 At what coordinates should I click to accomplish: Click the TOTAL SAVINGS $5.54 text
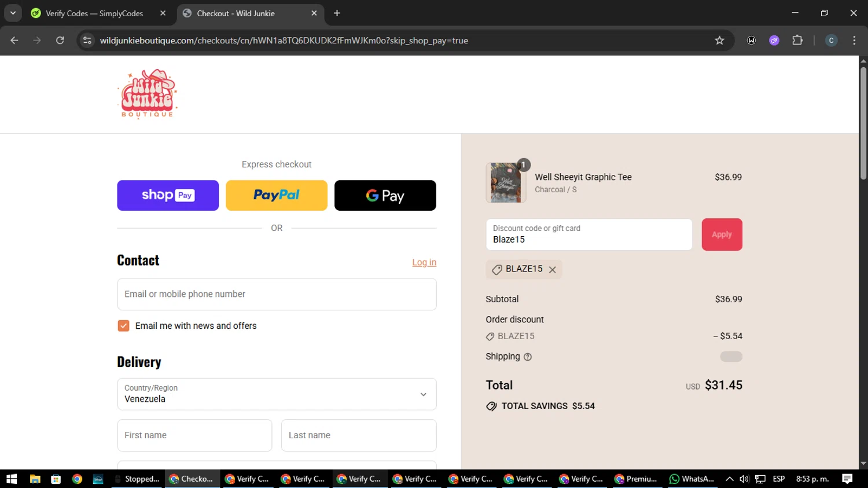coord(548,406)
